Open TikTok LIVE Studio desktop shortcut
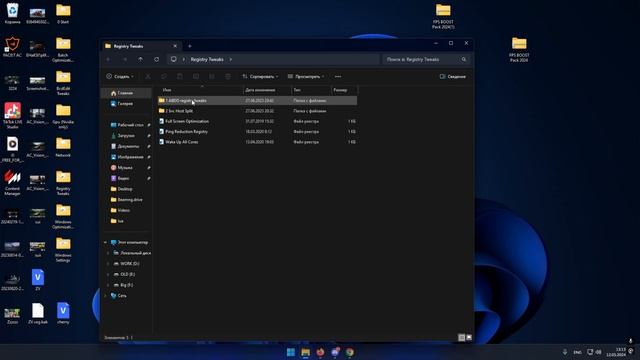Image resolution: width=640 pixels, height=360 pixels. point(12,116)
